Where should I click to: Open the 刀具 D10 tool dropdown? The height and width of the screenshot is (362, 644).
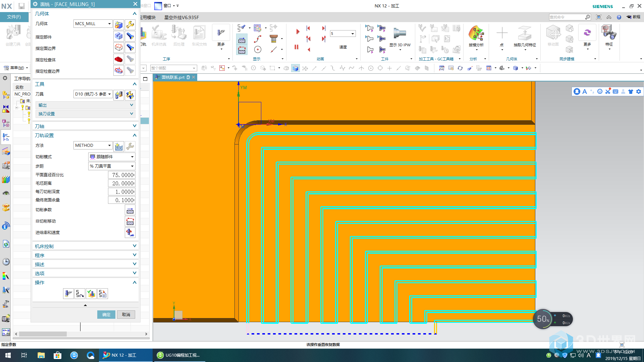[x=93, y=94]
